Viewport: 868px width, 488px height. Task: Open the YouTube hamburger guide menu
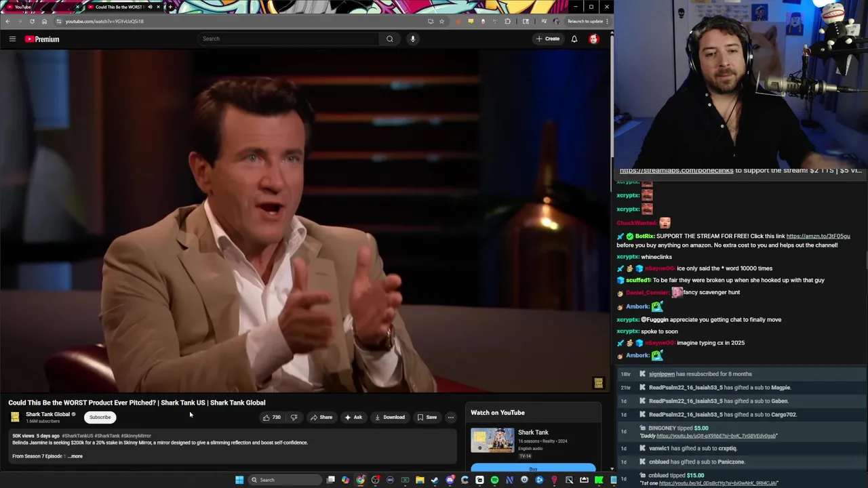[12, 39]
